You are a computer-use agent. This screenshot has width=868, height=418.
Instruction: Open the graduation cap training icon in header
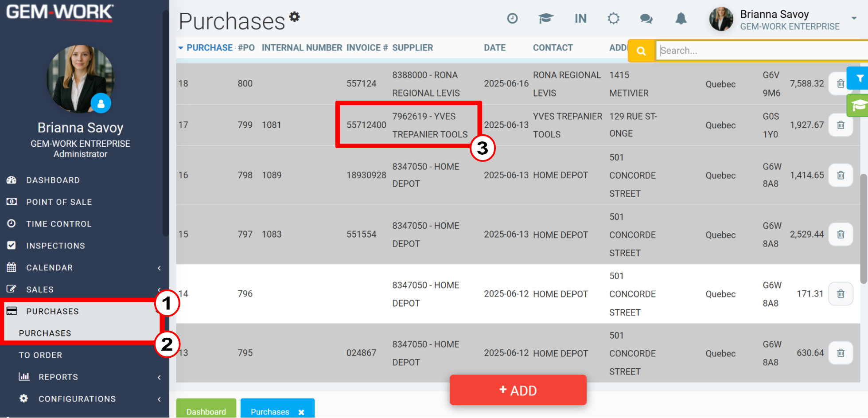tap(546, 19)
